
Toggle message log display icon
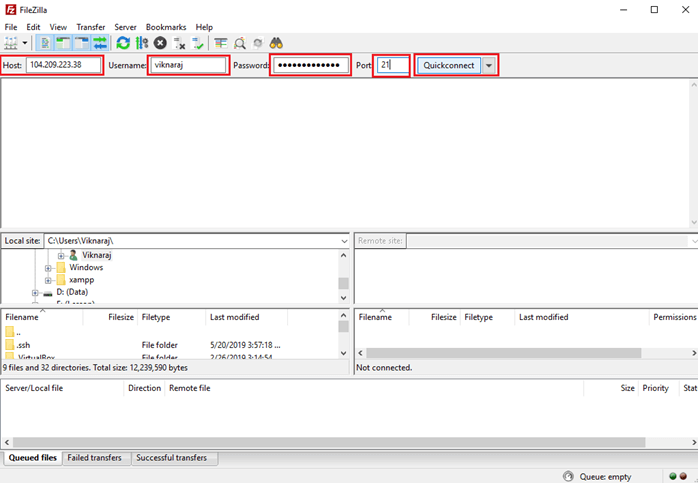[45, 43]
